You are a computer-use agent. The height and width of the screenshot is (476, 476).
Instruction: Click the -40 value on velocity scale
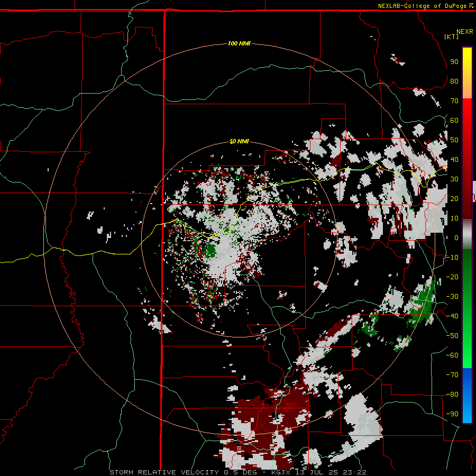coord(452,316)
